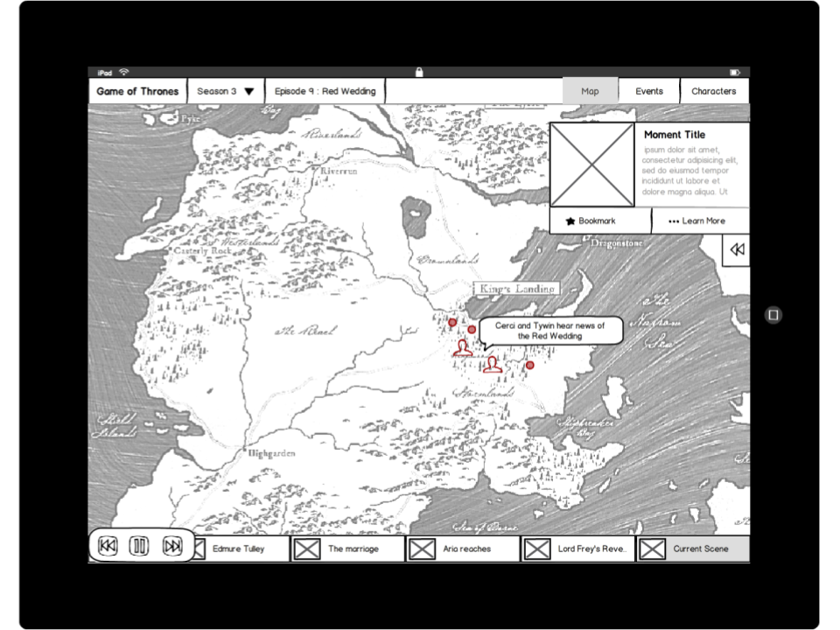Skip to the previous scene

[108, 546]
